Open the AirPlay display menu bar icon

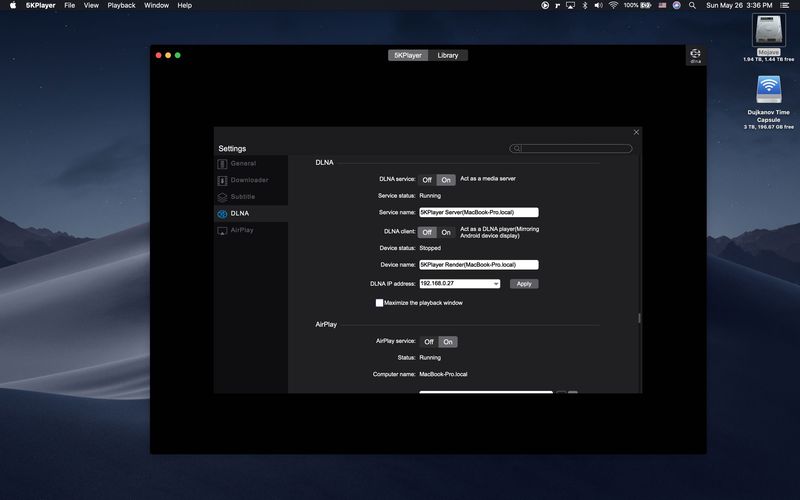coord(570,5)
